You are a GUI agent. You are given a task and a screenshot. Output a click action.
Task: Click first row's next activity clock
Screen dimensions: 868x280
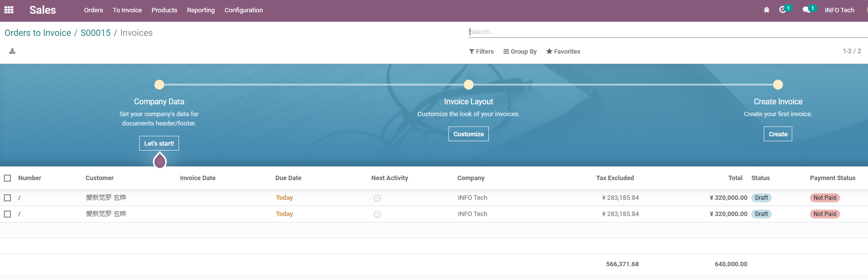[377, 198]
